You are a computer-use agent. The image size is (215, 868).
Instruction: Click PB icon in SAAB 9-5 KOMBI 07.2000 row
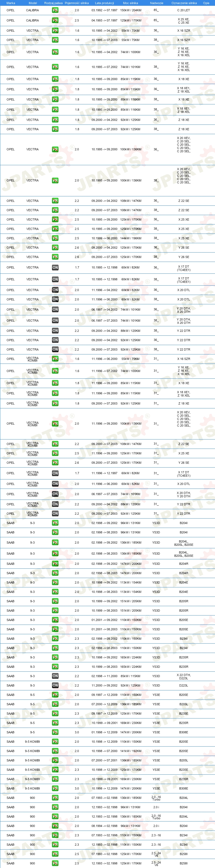click(55, 761)
